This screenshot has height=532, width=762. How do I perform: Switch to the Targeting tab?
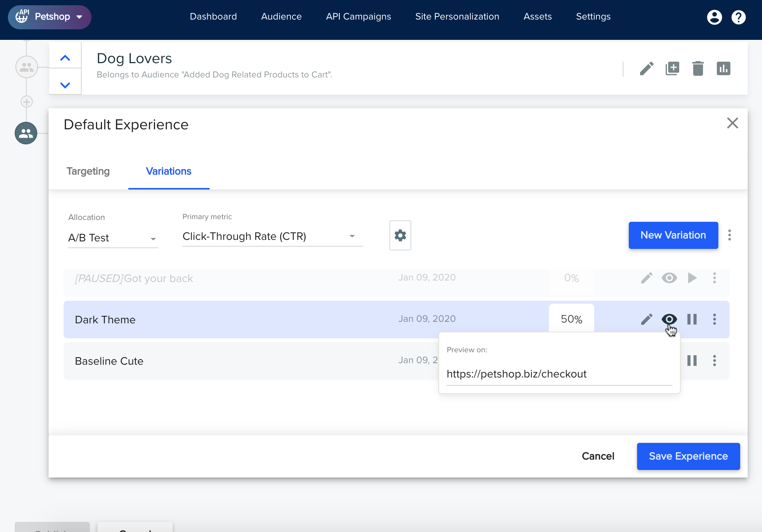88,171
